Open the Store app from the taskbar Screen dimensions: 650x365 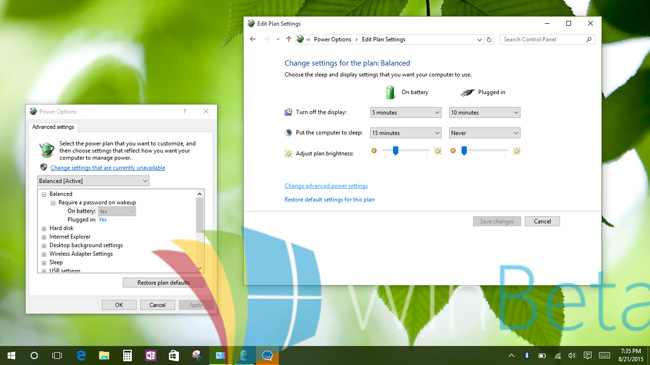(x=174, y=355)
